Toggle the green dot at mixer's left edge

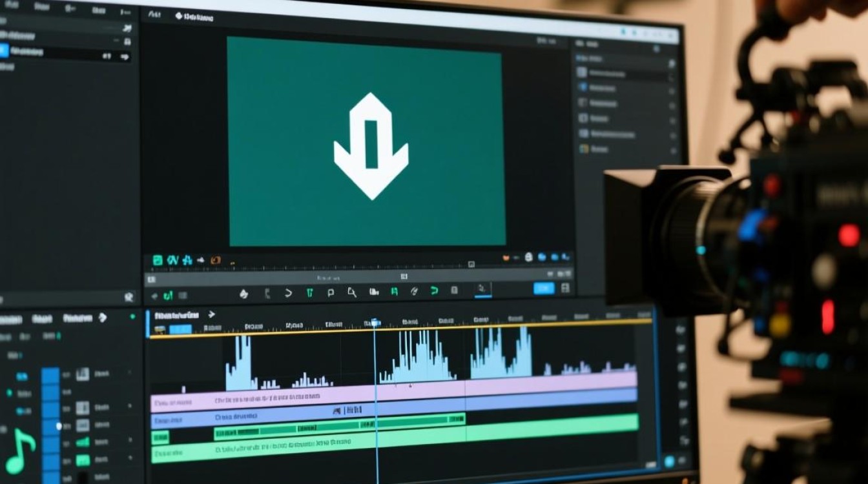[x=10, y=392]
